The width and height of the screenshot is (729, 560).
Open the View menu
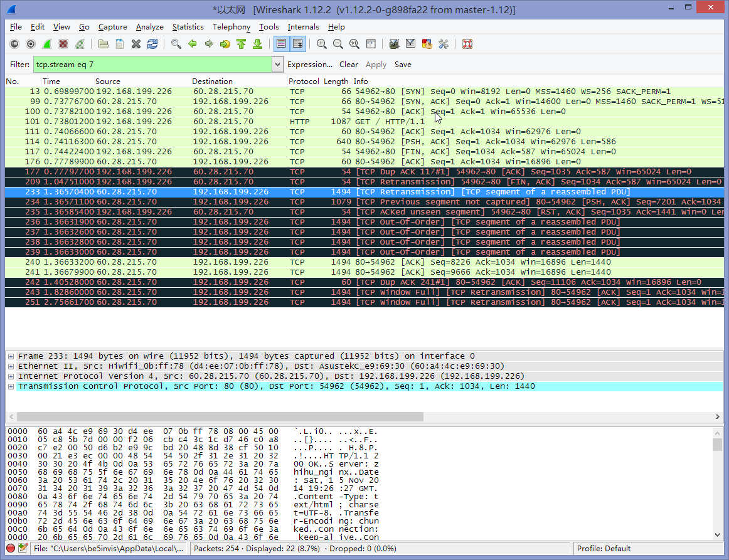pyautogui.click(x=61, y=27)
